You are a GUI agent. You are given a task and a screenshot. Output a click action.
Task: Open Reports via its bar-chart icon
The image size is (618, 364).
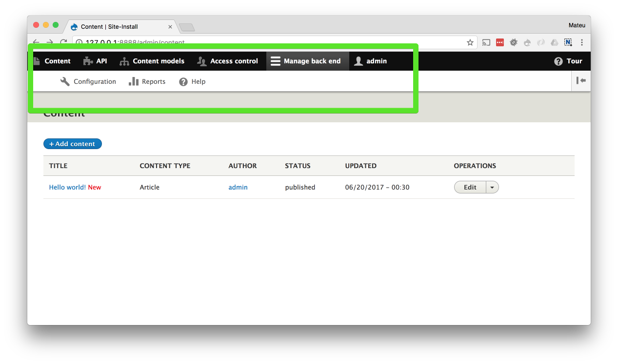(134, 81)
